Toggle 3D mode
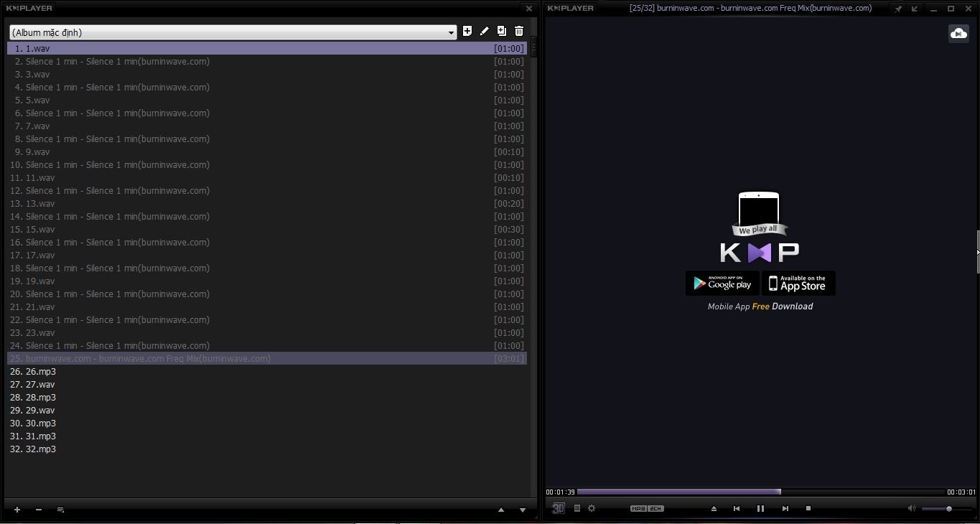The image size is (980, 524). coord(558,508)
